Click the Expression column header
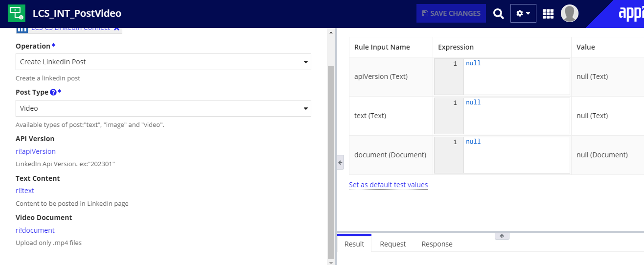 tap(456, 47)
